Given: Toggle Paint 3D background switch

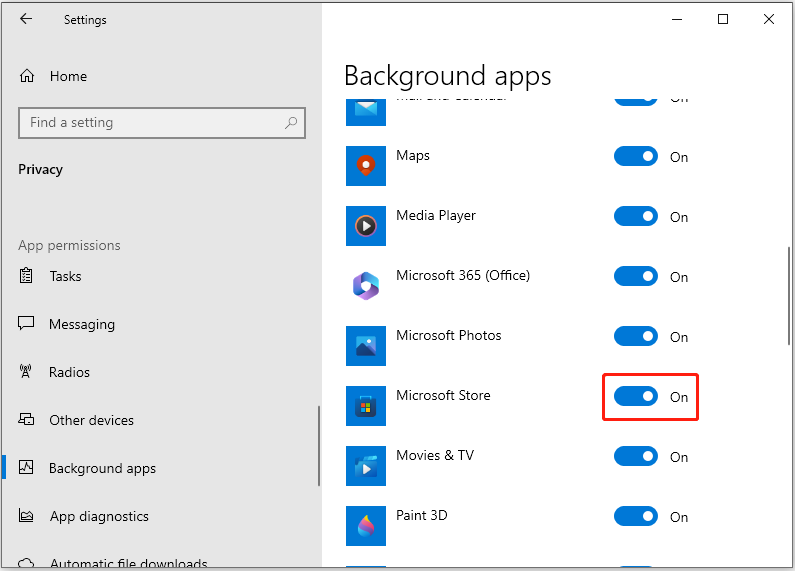Looking at the screenshot, I should (x=636, y=516).
